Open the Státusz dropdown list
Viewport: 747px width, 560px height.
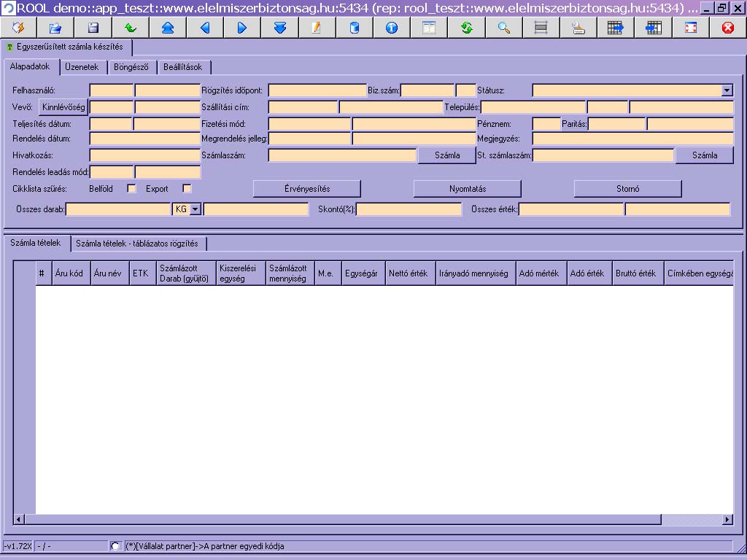tap(727, 90)
